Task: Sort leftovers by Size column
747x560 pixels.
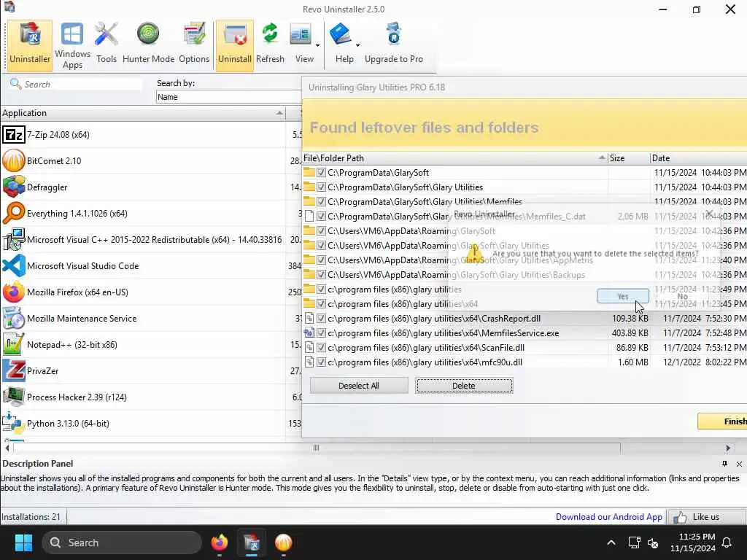Action: point(629,158)
